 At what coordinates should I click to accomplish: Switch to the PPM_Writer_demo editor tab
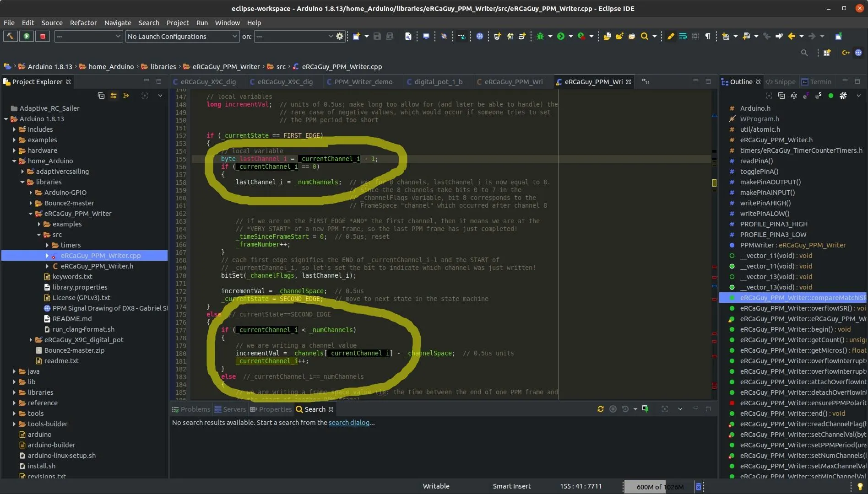tap(363, 82)
